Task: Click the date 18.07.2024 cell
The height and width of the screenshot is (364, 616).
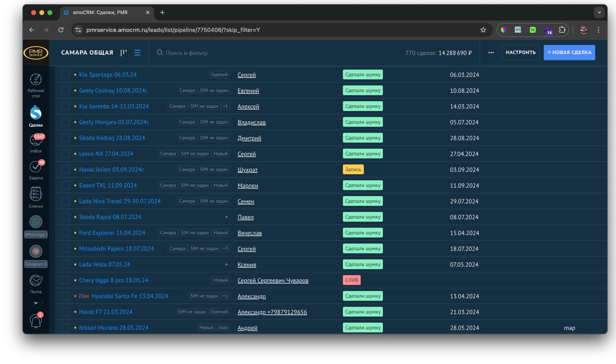Action: coord(464,249)
